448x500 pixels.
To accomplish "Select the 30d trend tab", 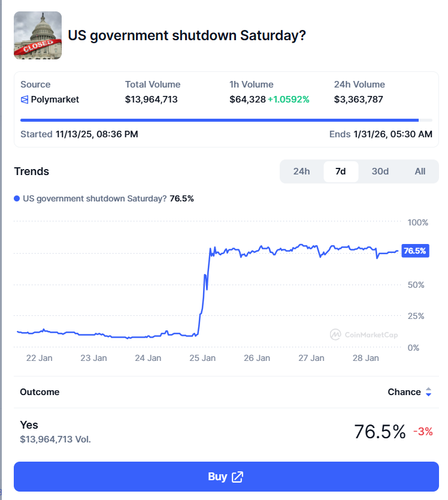I will [380, 171].
